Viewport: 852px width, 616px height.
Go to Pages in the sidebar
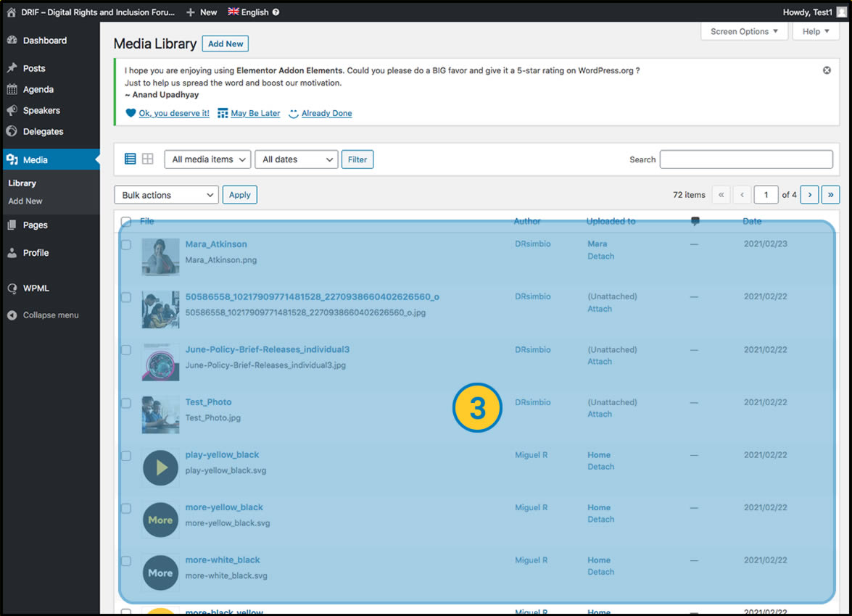point(35,225)
